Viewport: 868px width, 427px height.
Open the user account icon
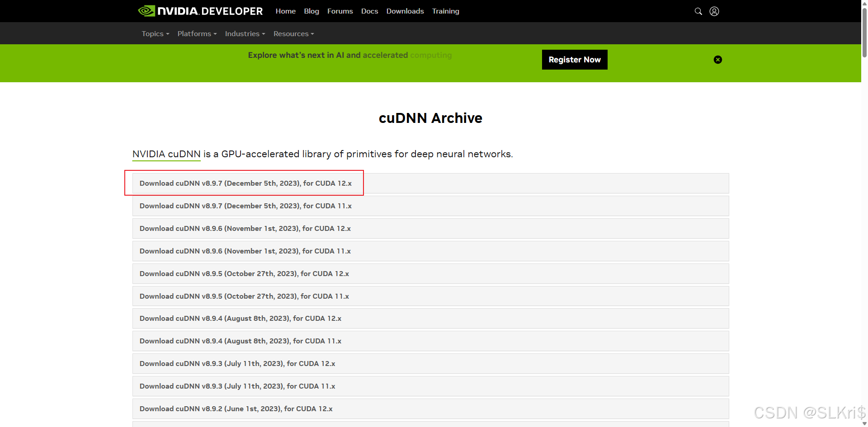714,11
